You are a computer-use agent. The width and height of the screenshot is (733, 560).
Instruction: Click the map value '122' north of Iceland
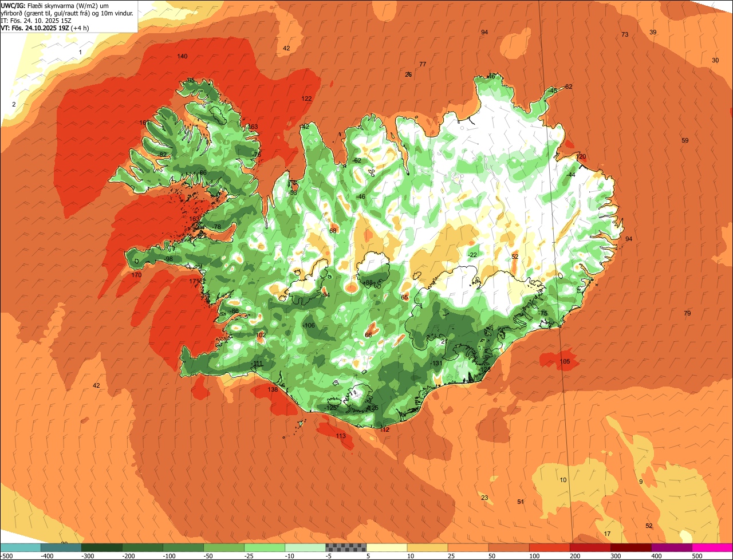click(306, 98)
